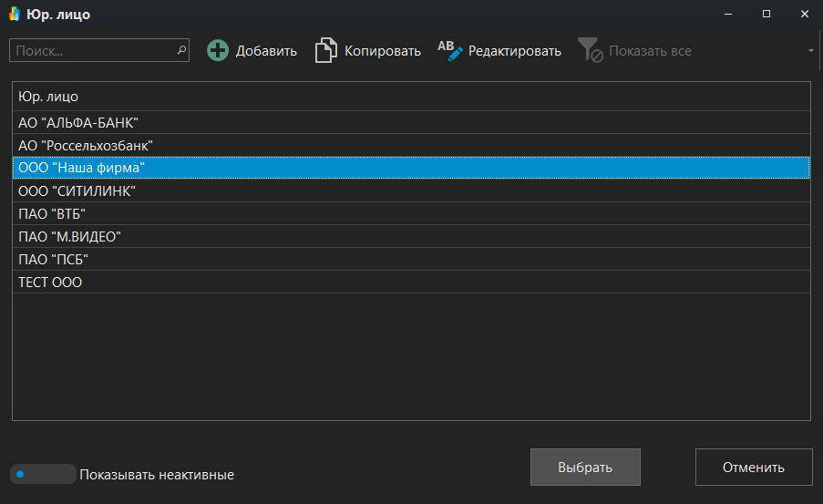Viewport: 823px width, 504px height.
Task: Toggle the Показывать неактивные switch
Action: tap(42, 474)
